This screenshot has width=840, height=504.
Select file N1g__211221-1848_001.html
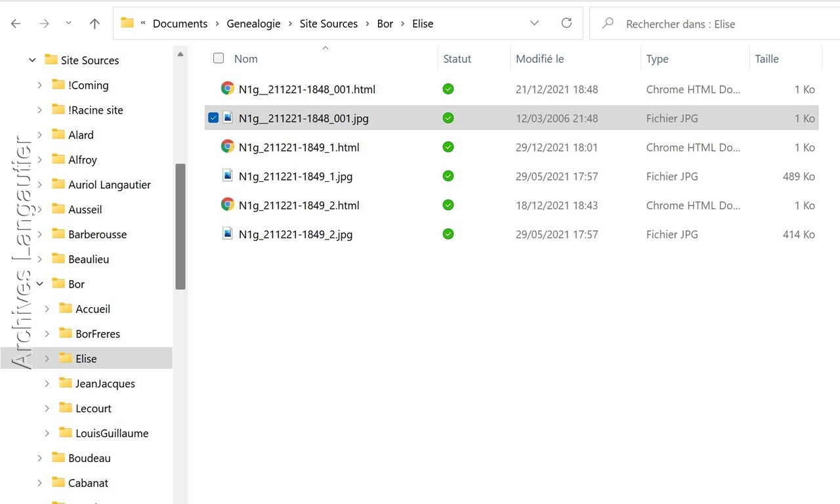point(307,90)
